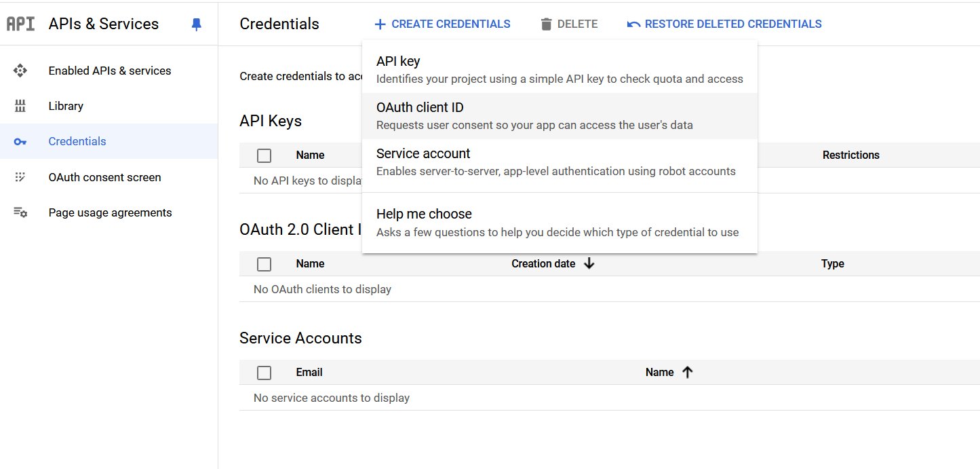This screenshot has height=469, width=980.
Task: Click the blue pin icon beside APIs & Services
Action: (197, 24)
